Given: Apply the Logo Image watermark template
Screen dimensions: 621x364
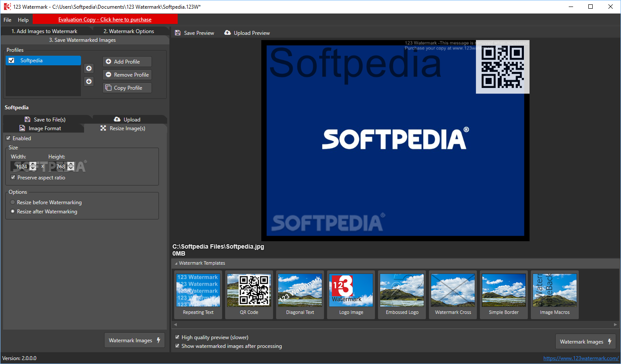Looking at the screenshot, I should coord(351,295).
